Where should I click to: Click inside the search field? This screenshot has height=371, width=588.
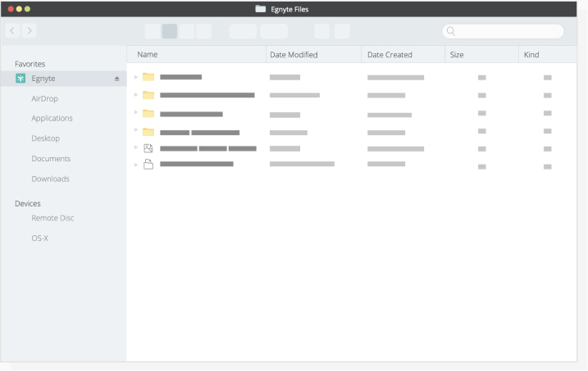pos(508,31)
